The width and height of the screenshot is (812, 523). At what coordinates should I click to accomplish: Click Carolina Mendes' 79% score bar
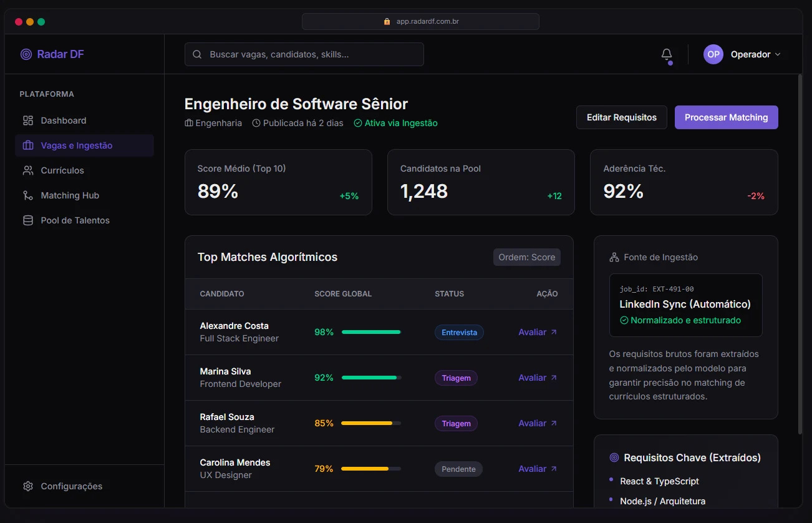371,469
